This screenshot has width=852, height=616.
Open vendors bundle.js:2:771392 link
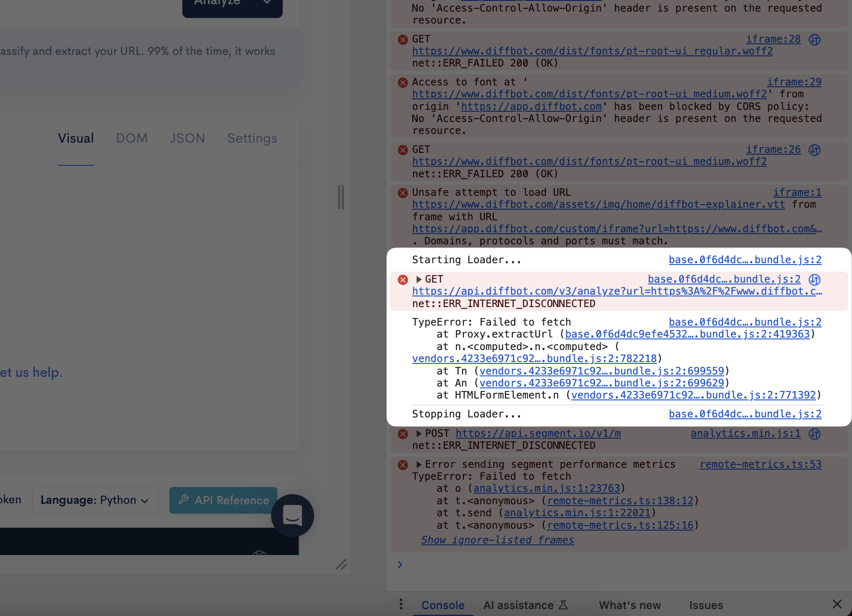coord(694,395)
